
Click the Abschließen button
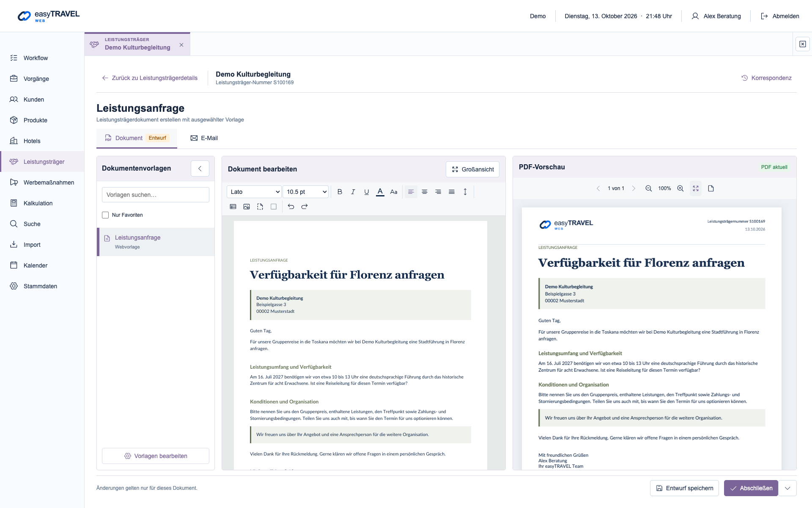tap(751, 488)
